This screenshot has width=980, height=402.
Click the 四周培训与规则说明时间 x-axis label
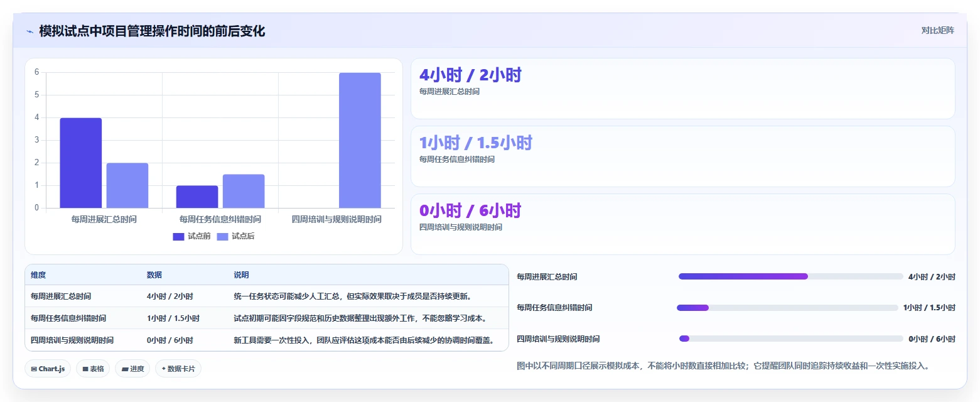point(337,219)
